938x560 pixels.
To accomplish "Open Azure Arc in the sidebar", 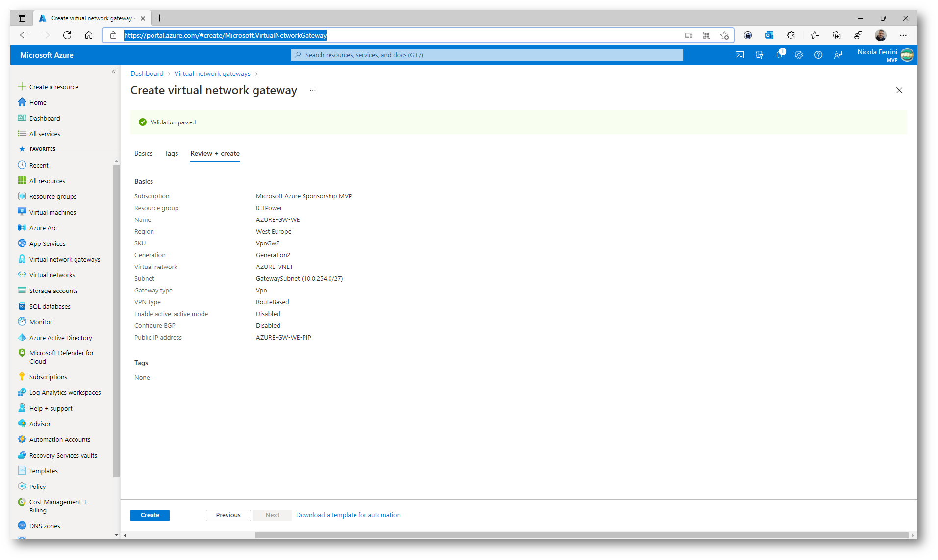I will pyautogui.click(x=43, y=228).
